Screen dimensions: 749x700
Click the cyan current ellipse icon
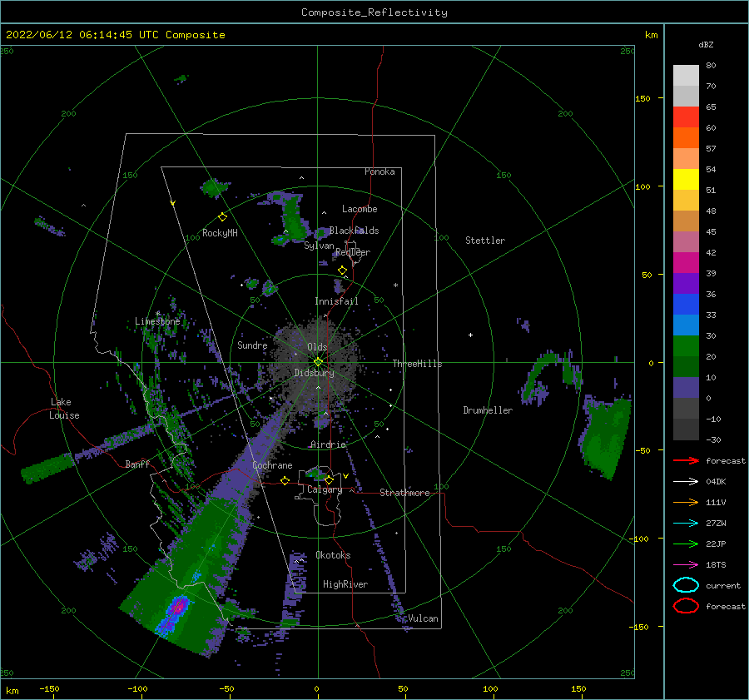[686, 585]
